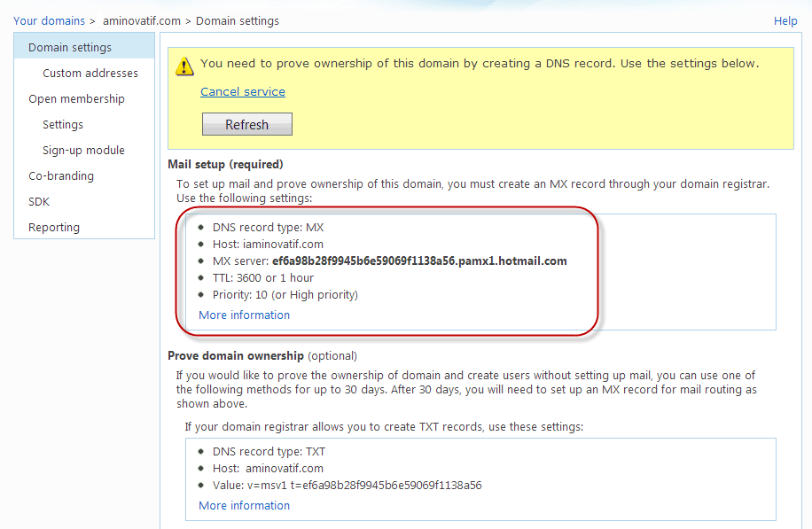Click the Mail setup (required) heading
This screenshot has width=812, height=529.
click(x=225, y=164)
